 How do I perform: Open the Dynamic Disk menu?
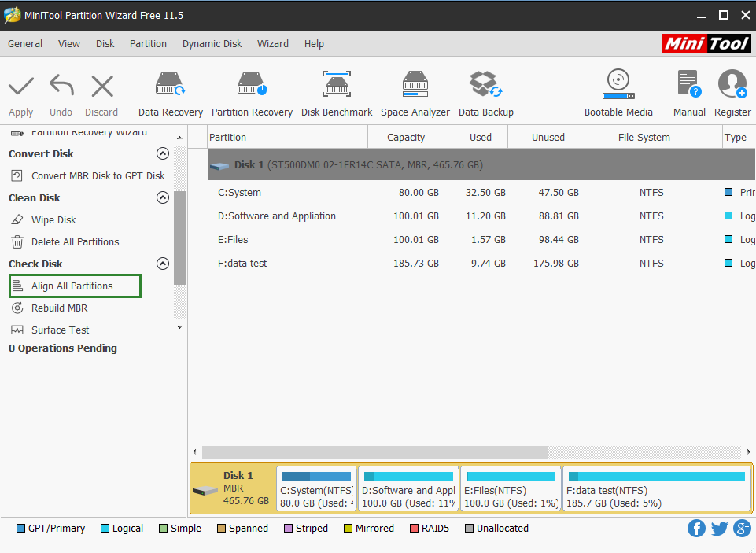pyautogui.click(x=212, y=44)
